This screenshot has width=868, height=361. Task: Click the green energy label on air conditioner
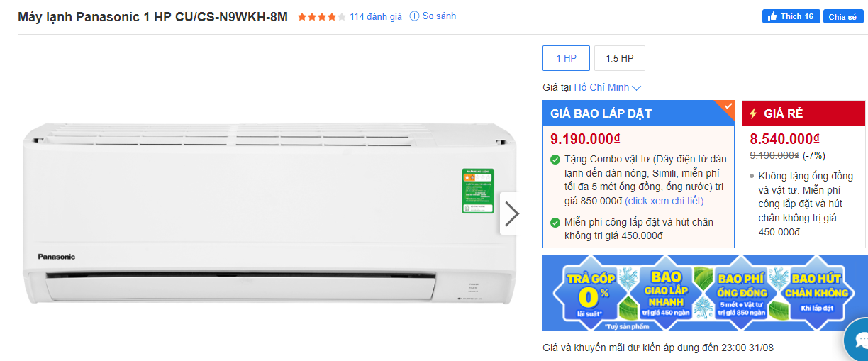[x=477, y=191]
